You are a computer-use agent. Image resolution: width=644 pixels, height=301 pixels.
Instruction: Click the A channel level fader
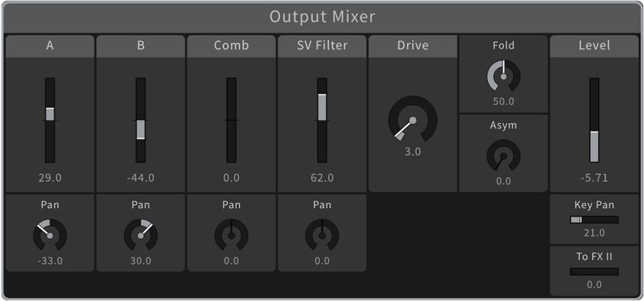(x=49, y=120)
